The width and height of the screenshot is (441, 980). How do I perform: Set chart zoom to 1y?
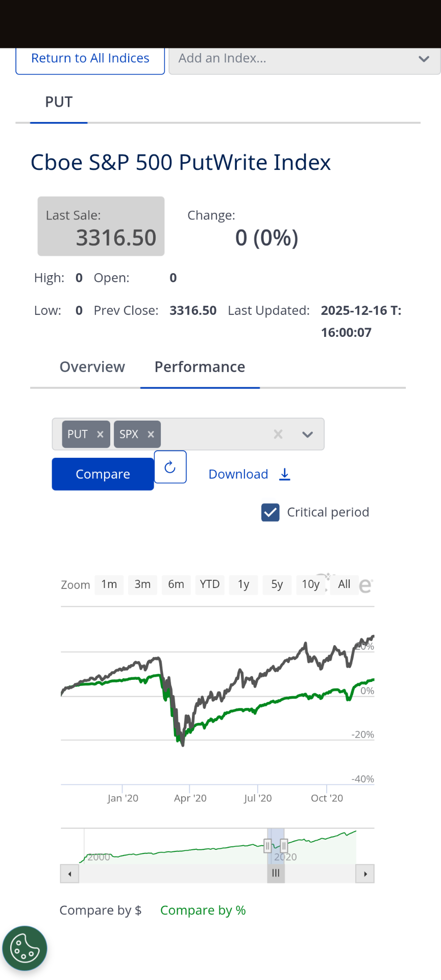[x=243, y=584]
